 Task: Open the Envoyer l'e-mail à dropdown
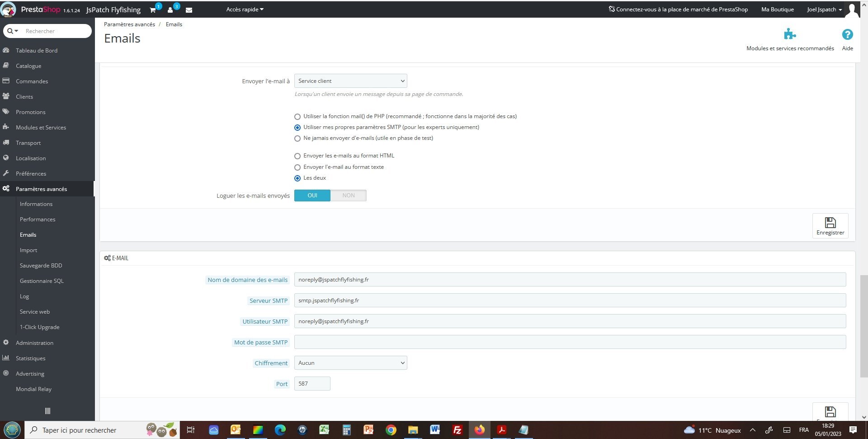point(350,81)
